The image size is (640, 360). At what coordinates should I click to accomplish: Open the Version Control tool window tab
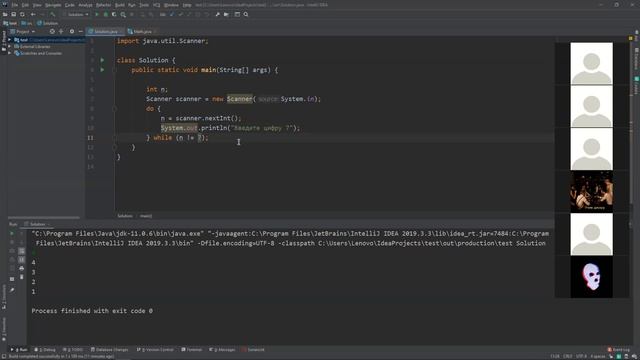(155, 350)
